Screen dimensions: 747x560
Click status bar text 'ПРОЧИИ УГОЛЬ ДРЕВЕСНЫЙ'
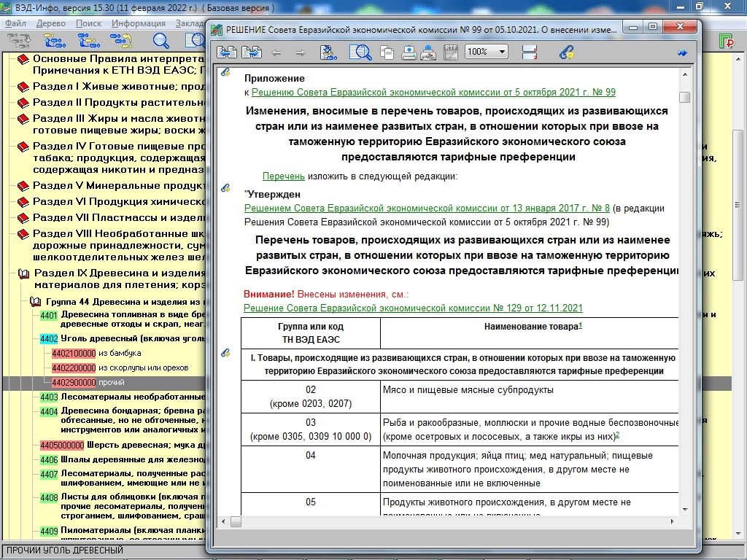[x=65, y=551]
